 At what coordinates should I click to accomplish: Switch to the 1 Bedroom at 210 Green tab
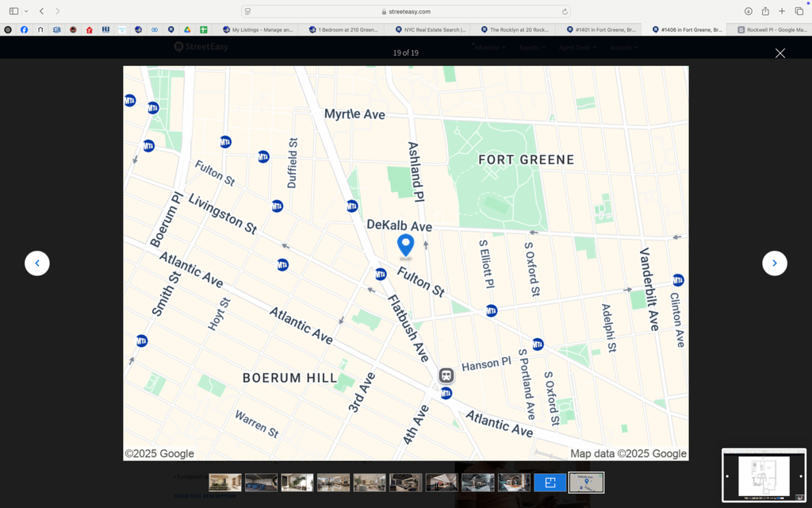point(343,29)
